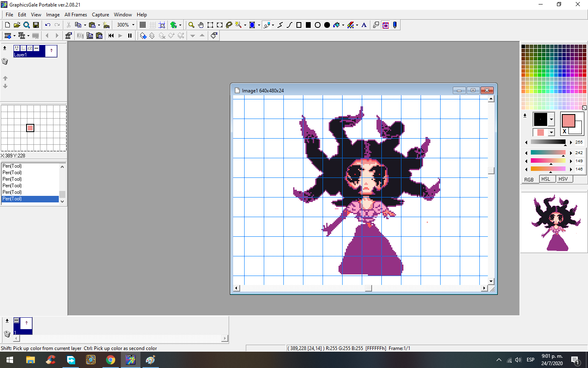Screen dimensions: 588x368
Task: Toggle Layer1 visibility icon
Action: [17, 48]
